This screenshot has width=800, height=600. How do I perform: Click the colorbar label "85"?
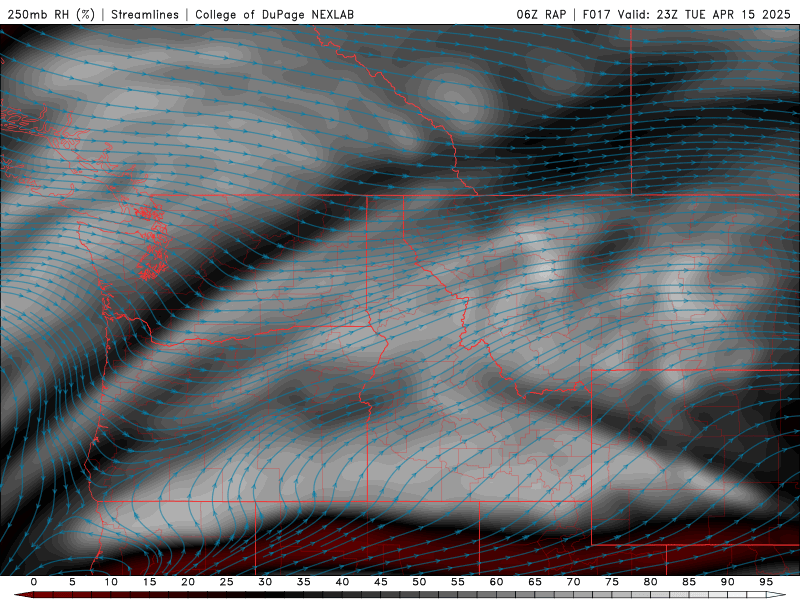[689, 582]
